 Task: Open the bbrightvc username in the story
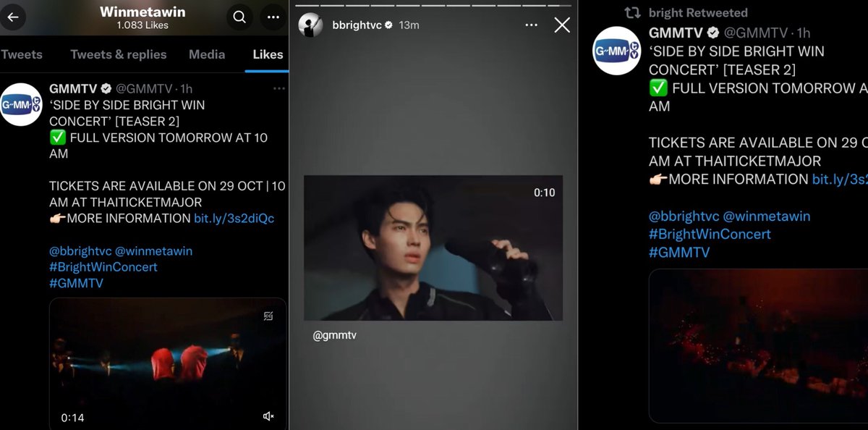point(357,25)
